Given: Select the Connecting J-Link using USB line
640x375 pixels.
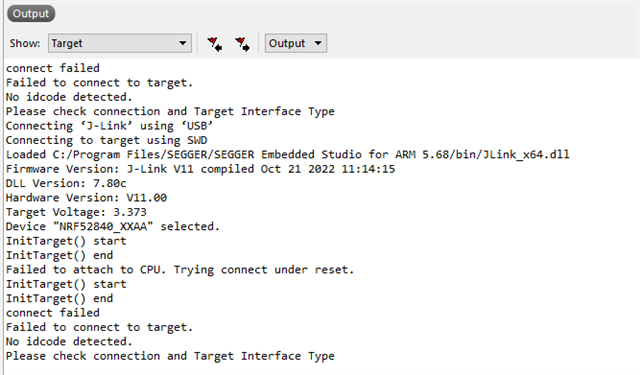Looking at the screenshot, I should point(109,126).
